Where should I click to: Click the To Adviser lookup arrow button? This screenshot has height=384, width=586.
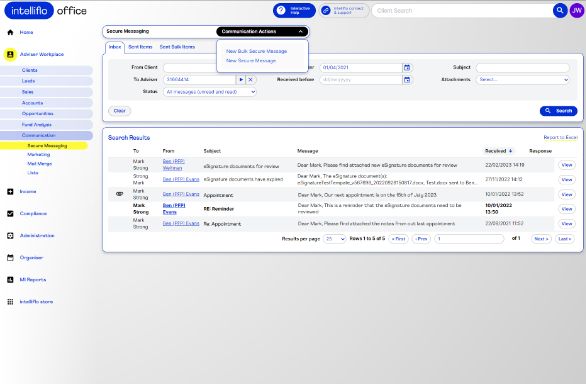[241, 80]
